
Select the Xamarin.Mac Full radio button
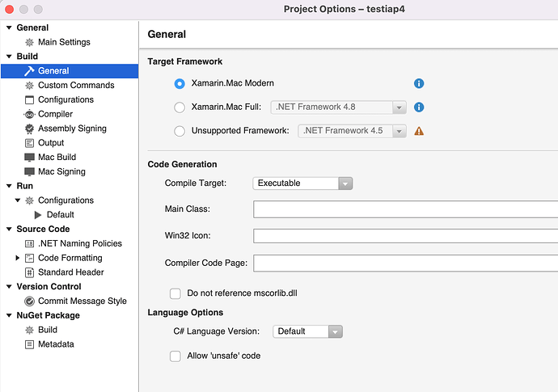pyautogui.click(x=180, y=107)
